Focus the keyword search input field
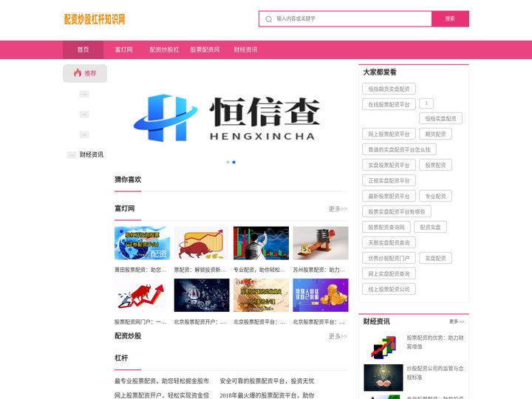 [x=345, y=18]
